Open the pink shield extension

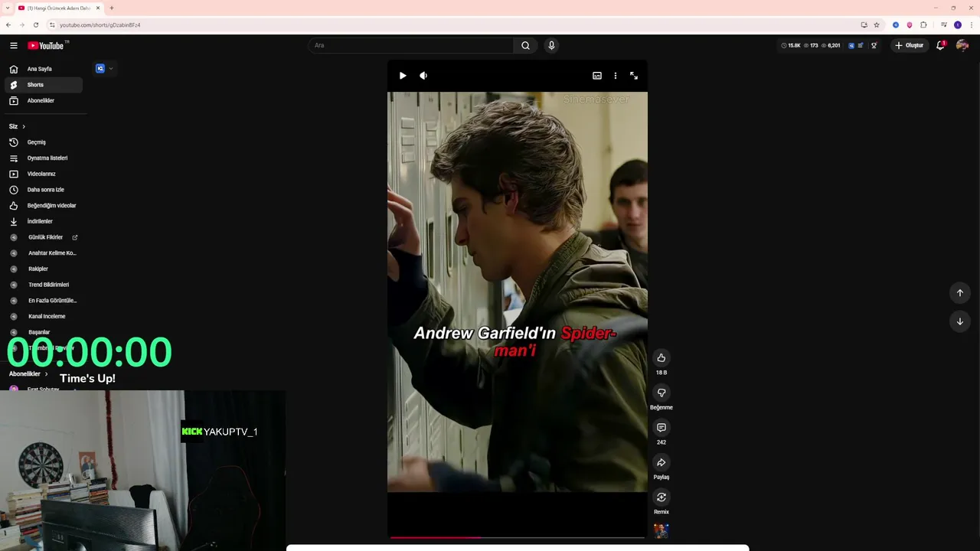pyautogui.click(x=910, y=24)
